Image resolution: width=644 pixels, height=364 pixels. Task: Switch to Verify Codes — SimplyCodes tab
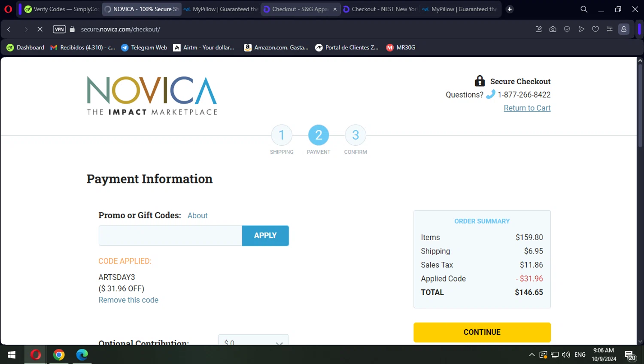(62, 9)
